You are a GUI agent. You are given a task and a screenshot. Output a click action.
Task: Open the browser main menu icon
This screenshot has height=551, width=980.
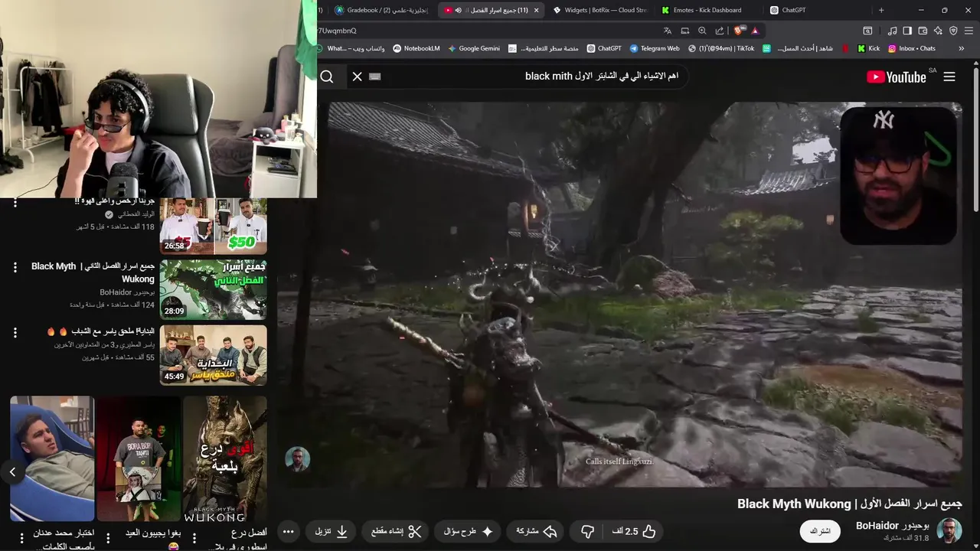click(969, 31)
